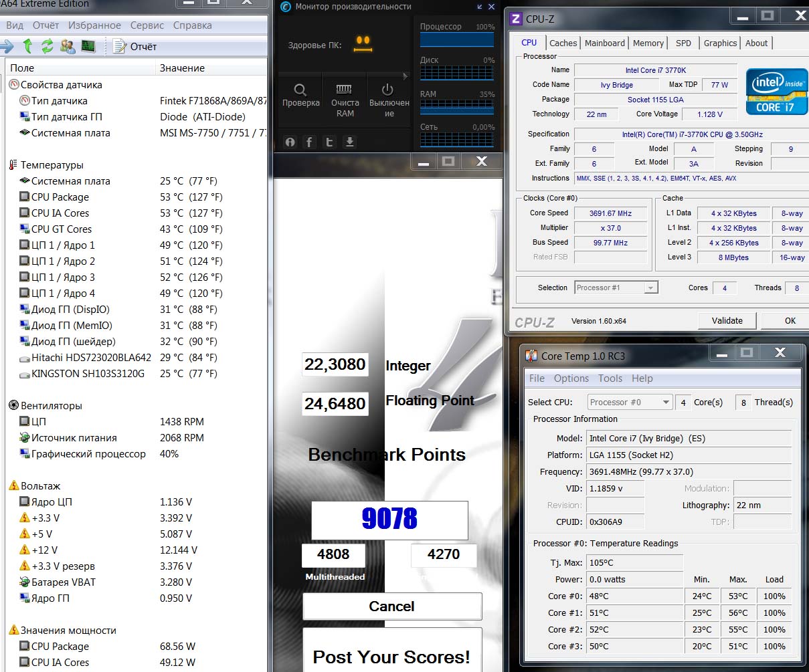The image size is (809, 672).
Task: Open the Справка menu in AIDA64
Action: tap(192, 25)
